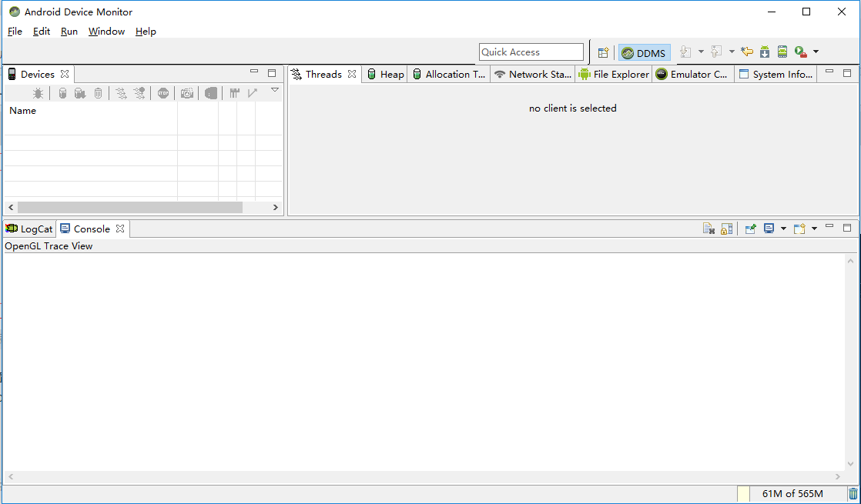Image resolution: width=861 pixels, height=504 pixels.
Task: Click the Open Console icon
Action: 799,229
